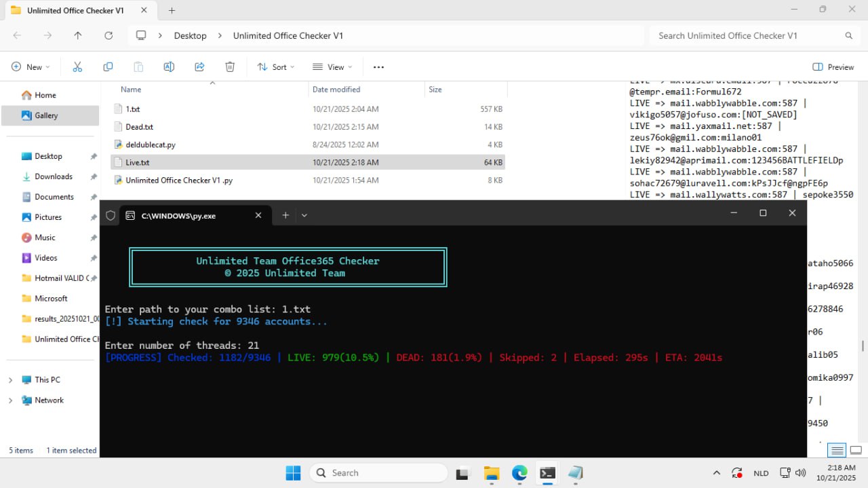Launch Microsoft Edge from the taskbar

click(519, 473)
